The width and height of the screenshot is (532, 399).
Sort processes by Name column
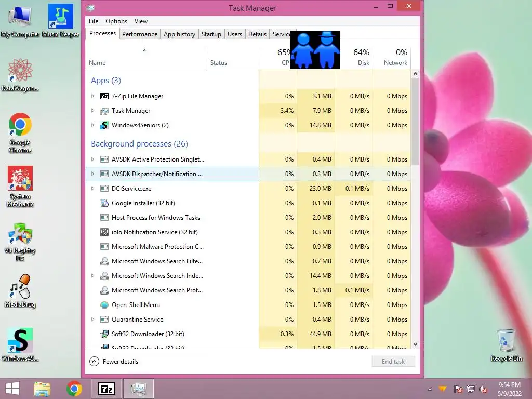[146, 58]
